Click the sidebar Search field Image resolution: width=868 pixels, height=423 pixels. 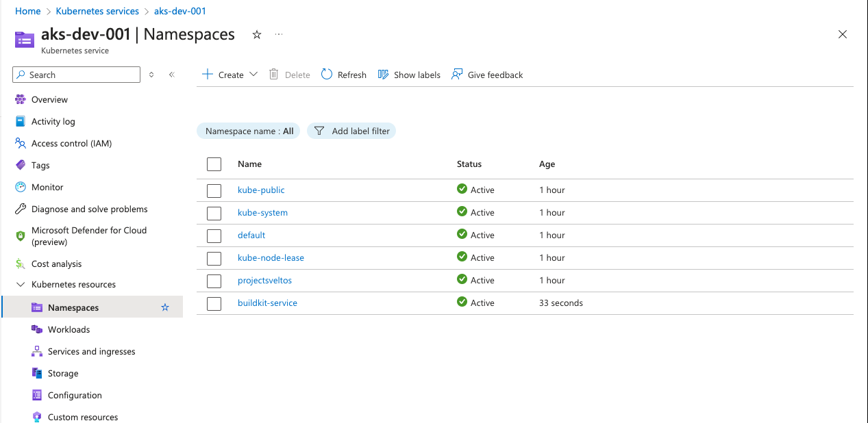coord(81,75)
